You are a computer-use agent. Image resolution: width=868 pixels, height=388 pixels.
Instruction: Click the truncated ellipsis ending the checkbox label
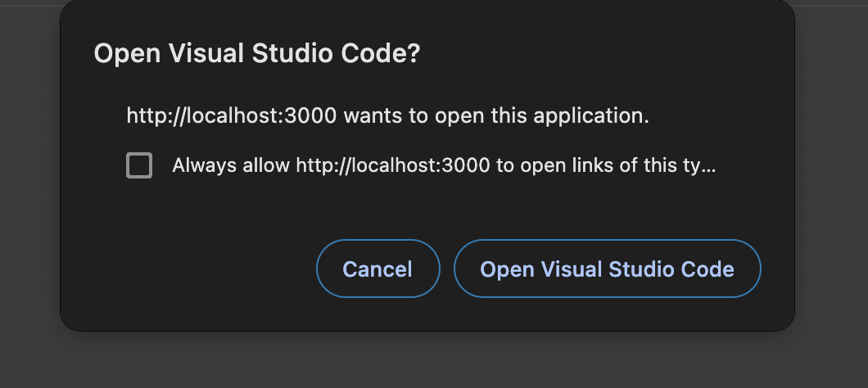709,165
